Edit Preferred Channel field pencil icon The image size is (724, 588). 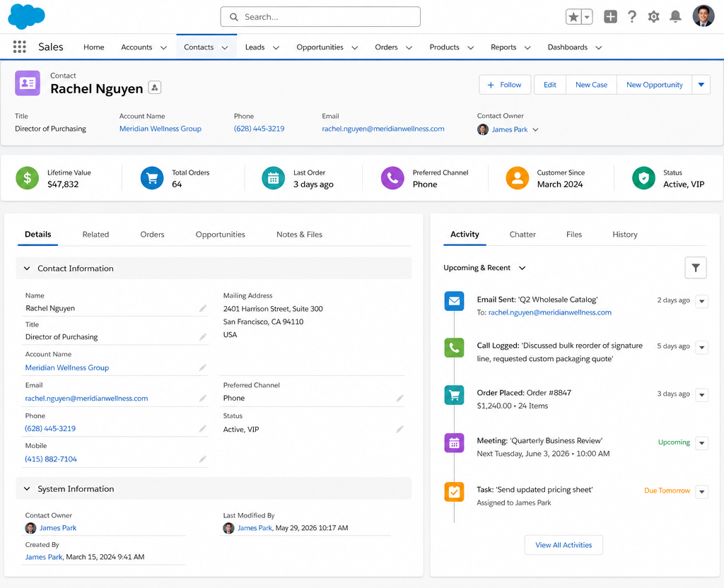point(400,398)
